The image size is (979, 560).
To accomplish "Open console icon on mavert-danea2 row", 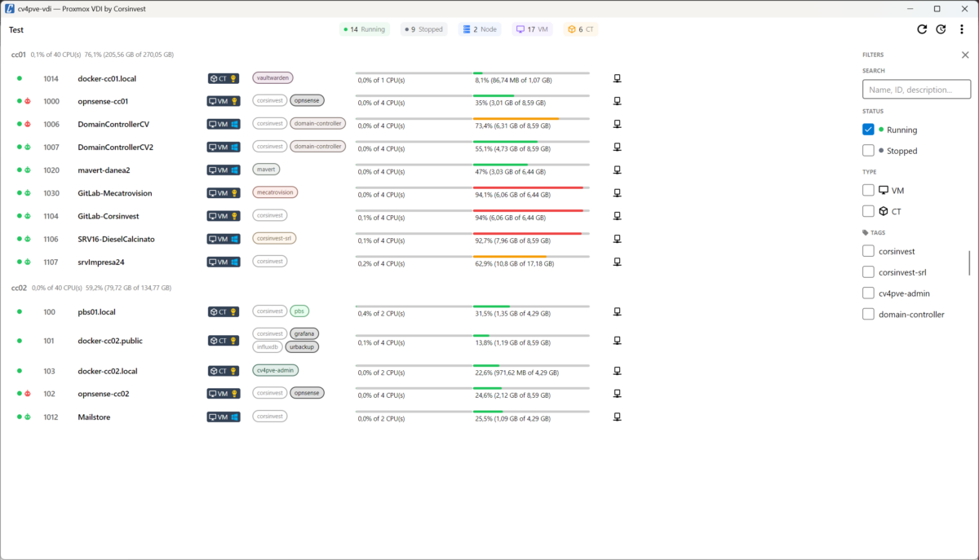I will tap(618, 170).
